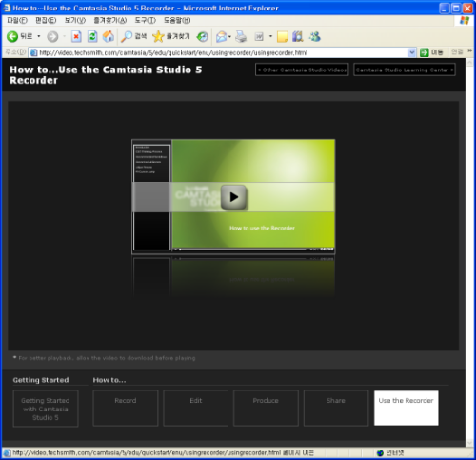Go to the Home page icon
Viewport: 476px width, 460px height.
(109, 37)
